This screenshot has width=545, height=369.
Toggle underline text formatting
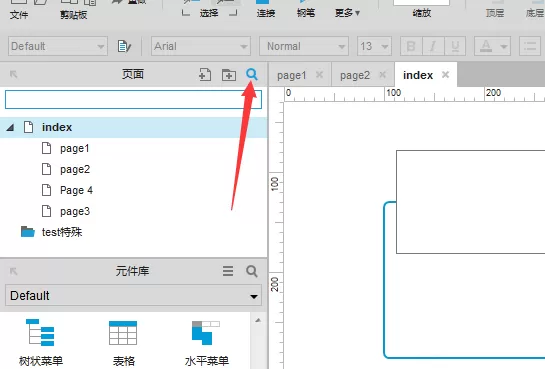point(455,46)
